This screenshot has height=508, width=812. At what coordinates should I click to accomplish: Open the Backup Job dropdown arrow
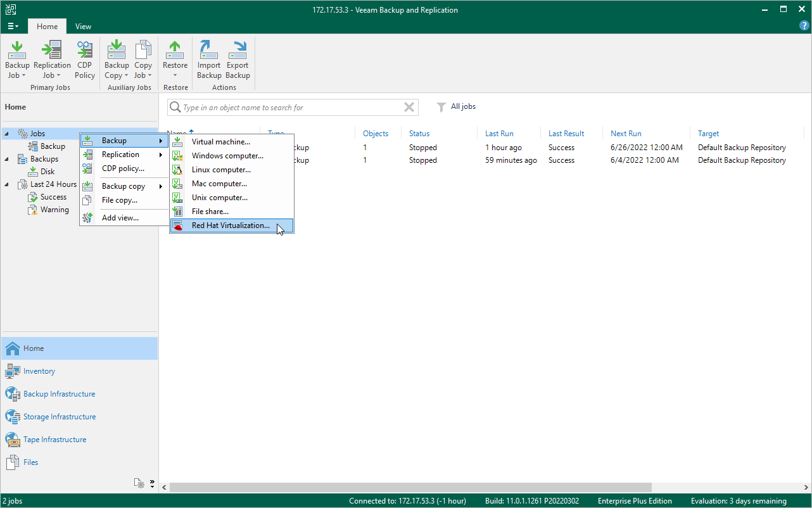click(23, 76)
